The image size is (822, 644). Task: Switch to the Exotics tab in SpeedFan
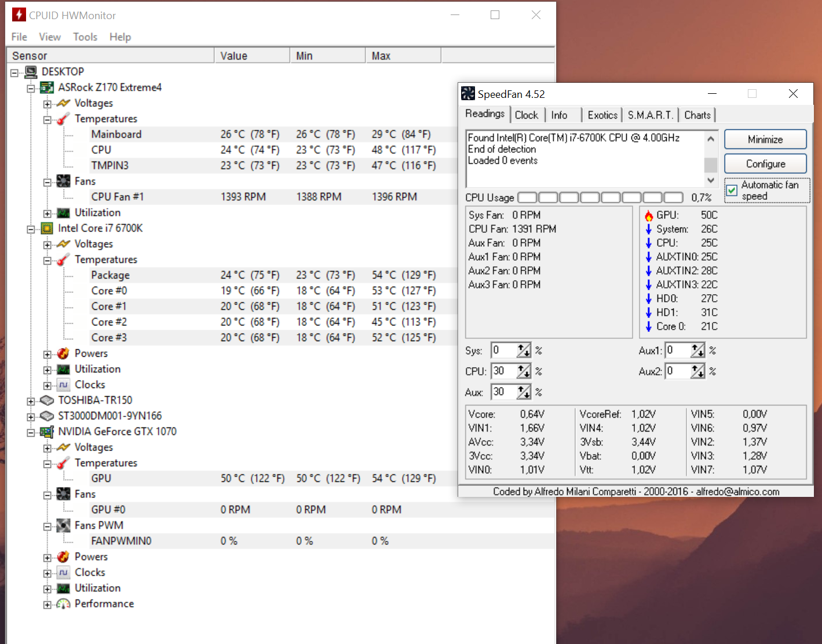pos(602,115)
